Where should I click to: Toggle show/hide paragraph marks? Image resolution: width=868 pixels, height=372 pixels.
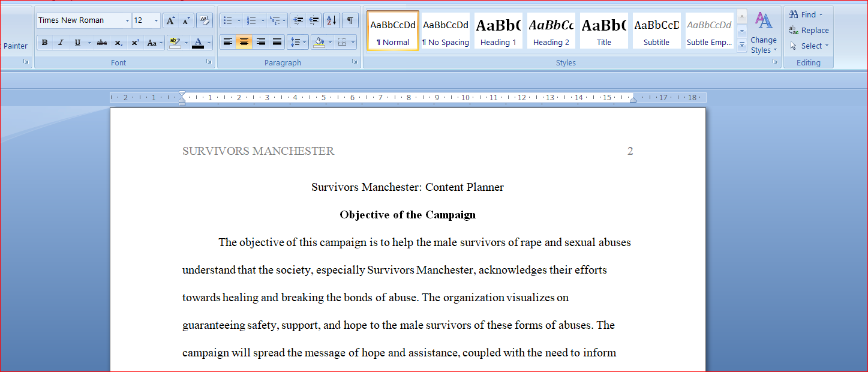coord(350,20)
